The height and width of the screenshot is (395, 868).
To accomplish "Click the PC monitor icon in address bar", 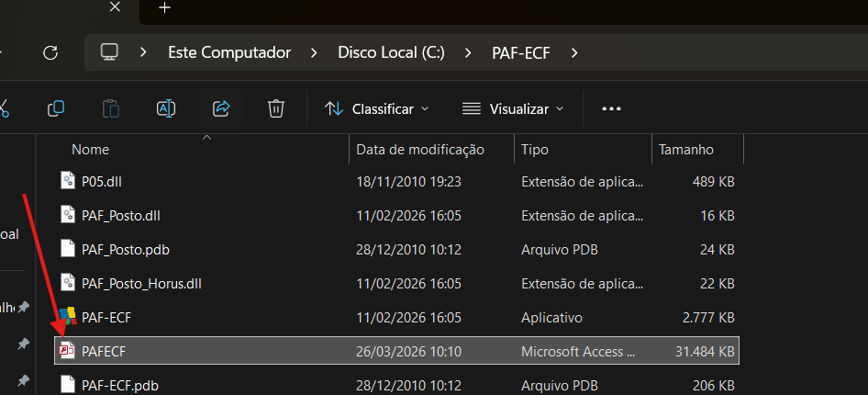I will pos(110,52).
